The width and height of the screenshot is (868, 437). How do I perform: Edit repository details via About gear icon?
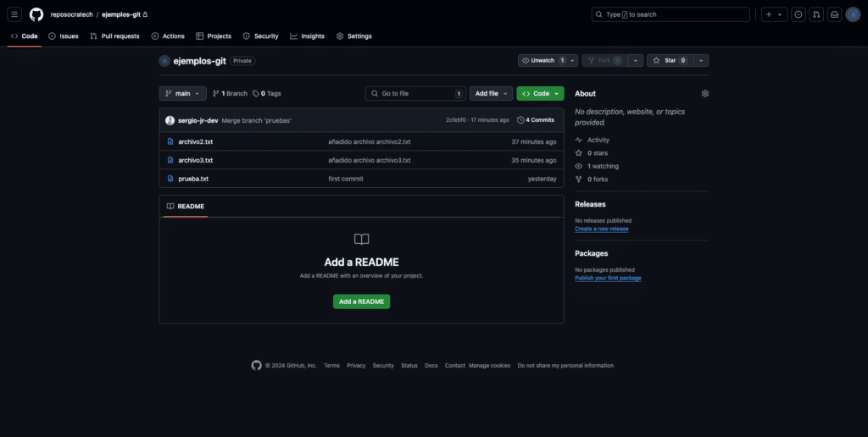tap(704, 93)
